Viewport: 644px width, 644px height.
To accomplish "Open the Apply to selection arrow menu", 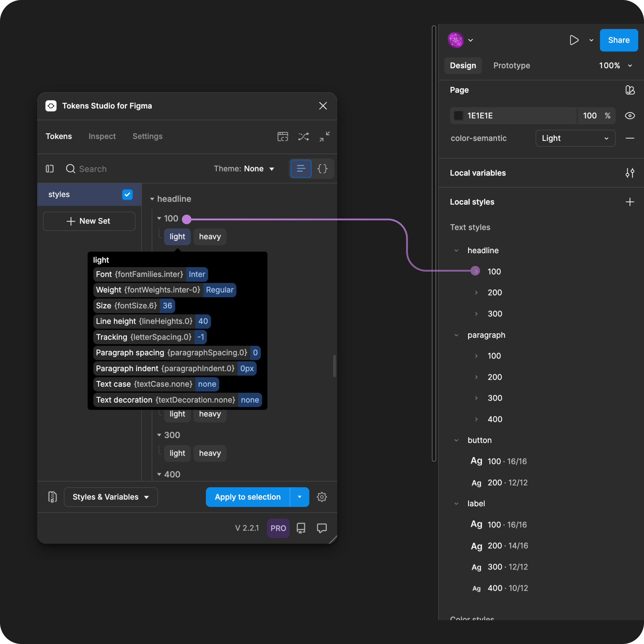I will pos(300,497).
